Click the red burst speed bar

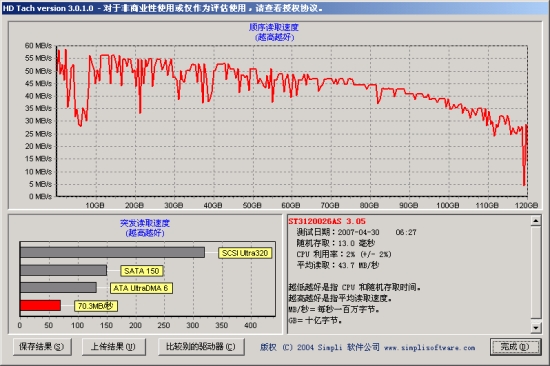click(41, 306)
